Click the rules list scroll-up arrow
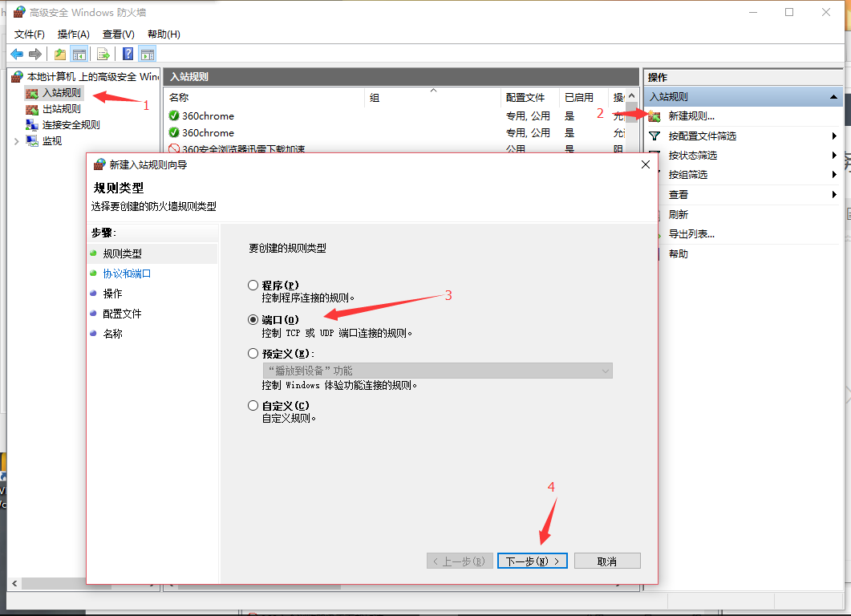 [x=632, y=95]
